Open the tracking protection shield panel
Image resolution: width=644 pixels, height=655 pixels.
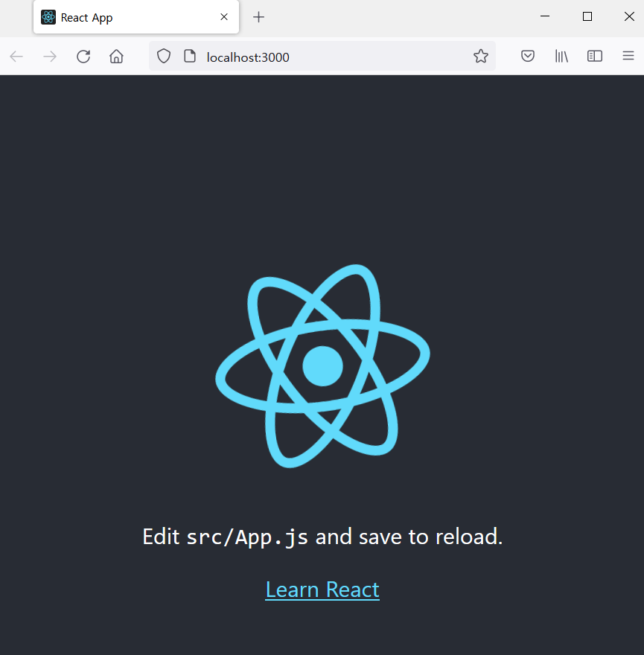click(x=164, y=57)
